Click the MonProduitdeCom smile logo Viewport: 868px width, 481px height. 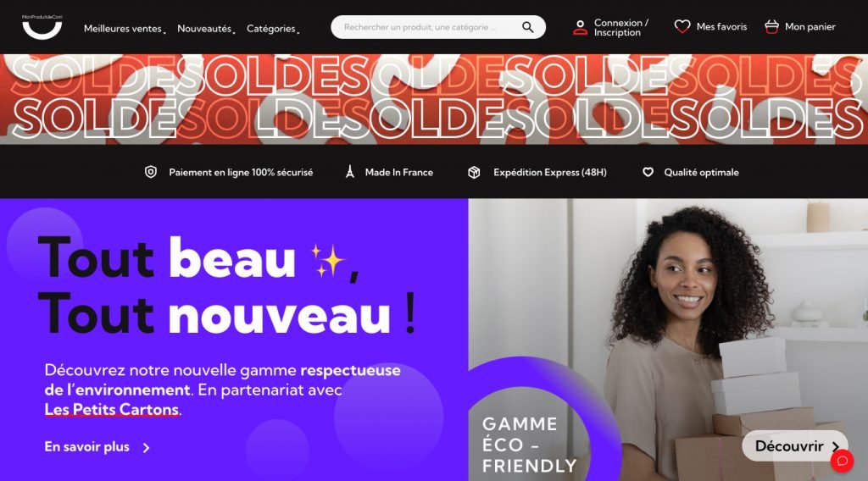[42, 26]
